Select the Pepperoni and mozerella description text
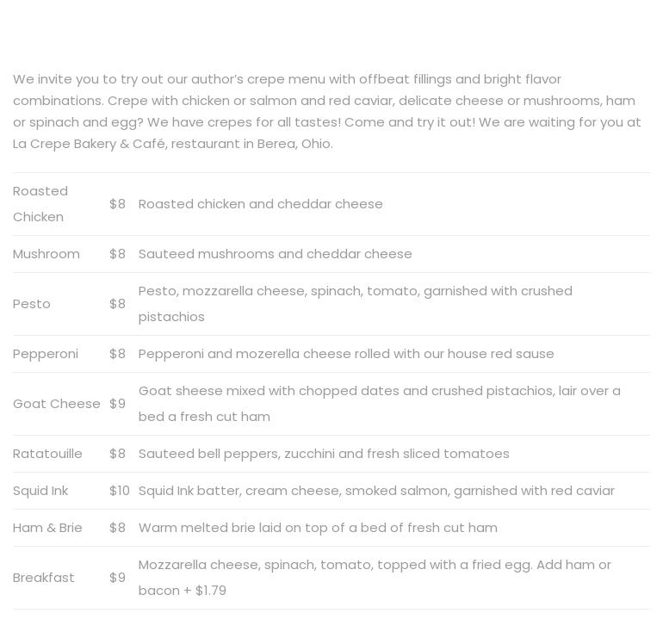663x644 pixels. (x=346, y=354)
